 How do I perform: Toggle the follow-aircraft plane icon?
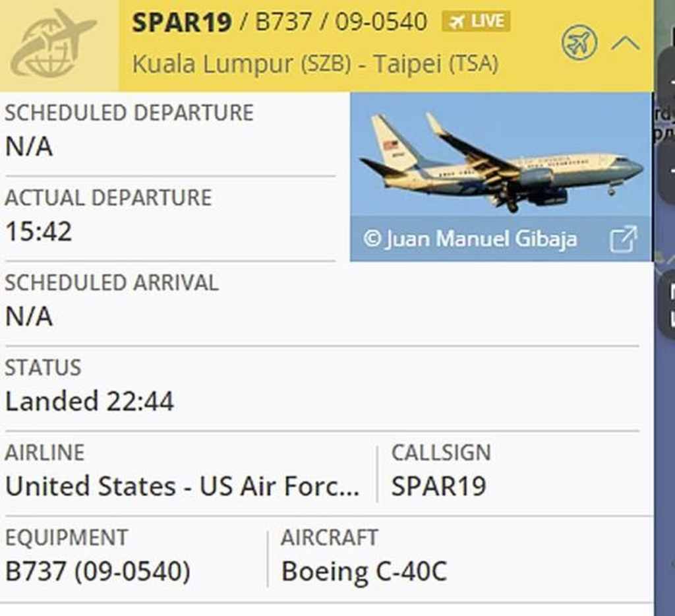(579, 44)
